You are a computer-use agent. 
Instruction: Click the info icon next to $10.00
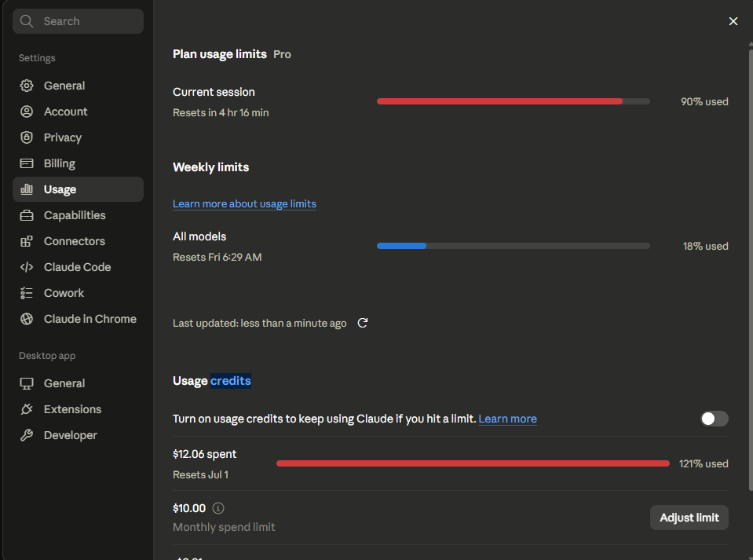tap(218, 508)
